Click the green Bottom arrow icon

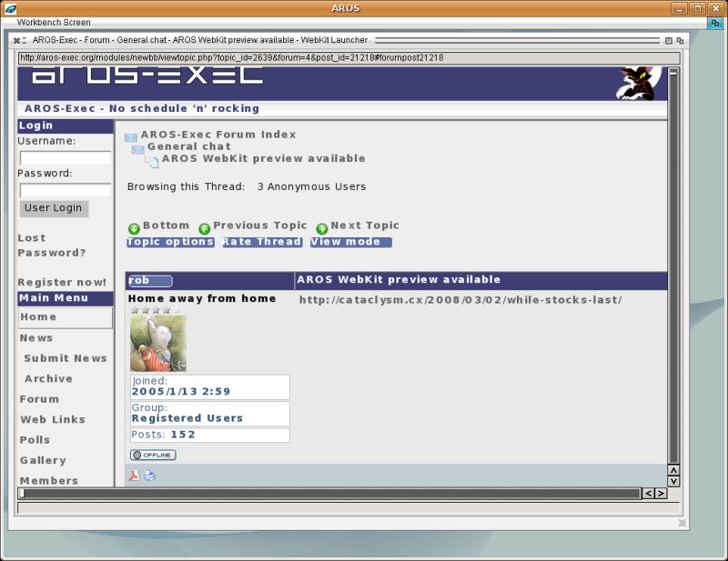(x=134, y=228)
